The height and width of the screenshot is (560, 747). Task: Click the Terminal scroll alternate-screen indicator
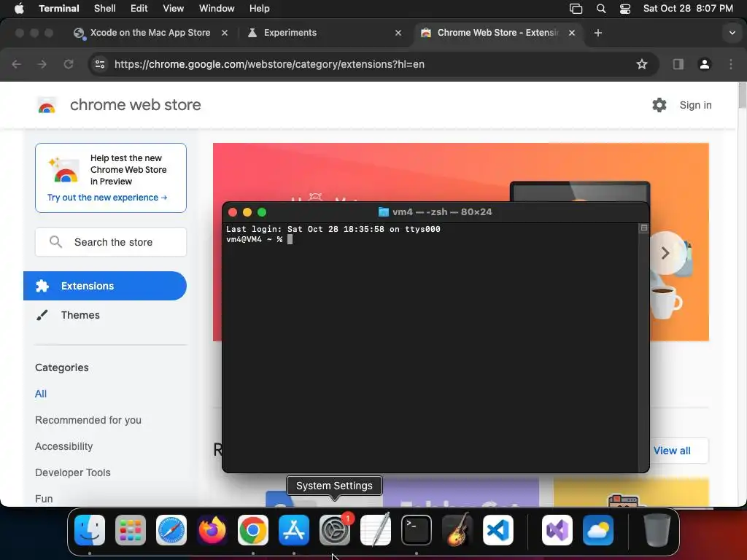click(643, 228)
